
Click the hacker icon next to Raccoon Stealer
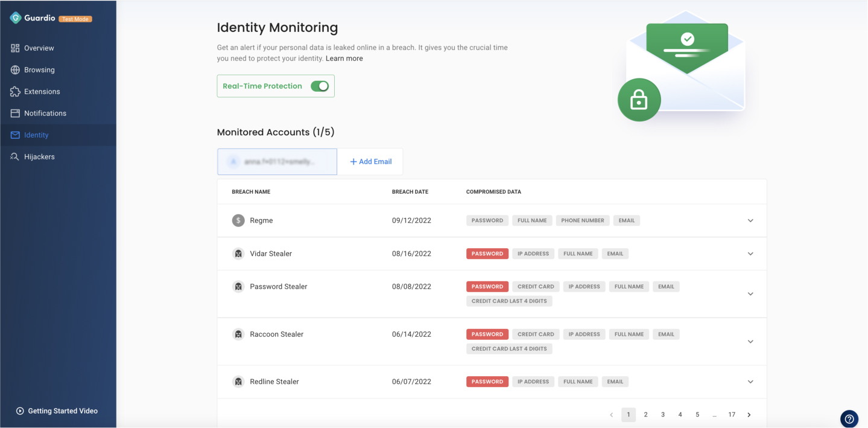[238, 334]
